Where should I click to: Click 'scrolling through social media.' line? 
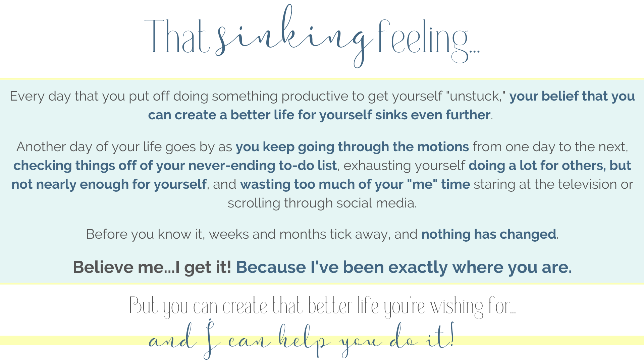pos(322,203)
